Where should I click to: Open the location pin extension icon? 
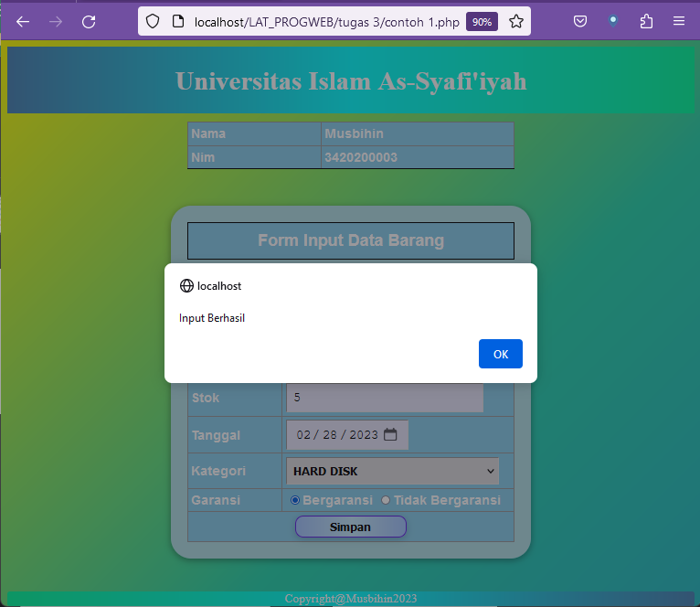coord(613,21)
